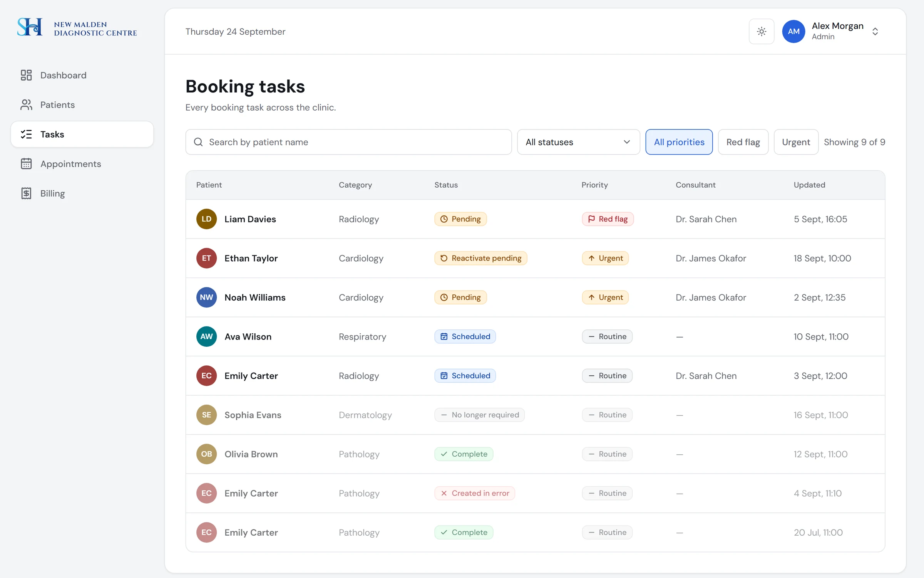Filter tasks by Red flag priority
Screen dimensions: 924x578
tap(743, 142)
